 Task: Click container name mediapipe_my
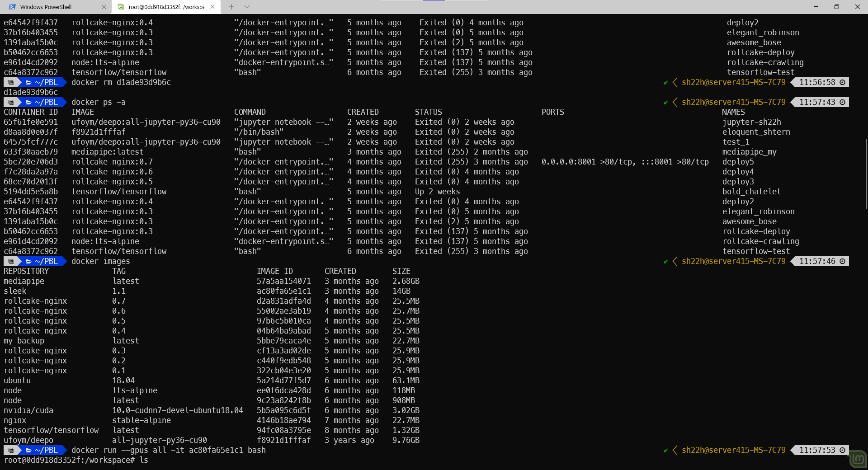click(x=749, y=152)
